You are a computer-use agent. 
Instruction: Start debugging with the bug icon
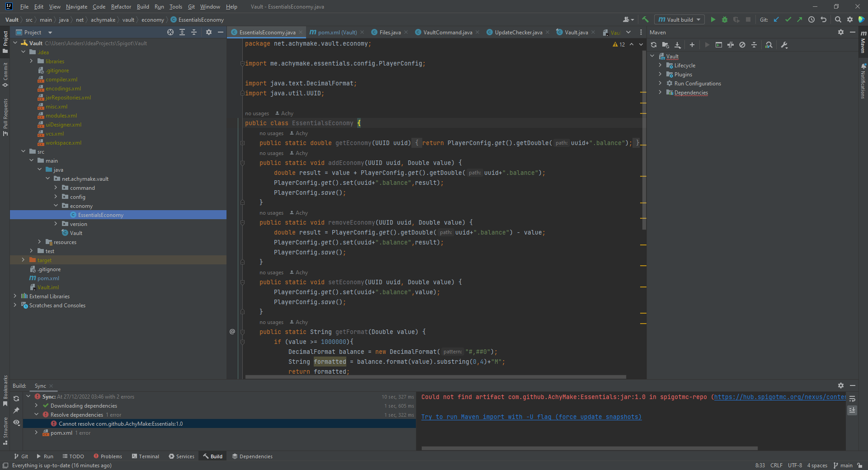point(725,19)
